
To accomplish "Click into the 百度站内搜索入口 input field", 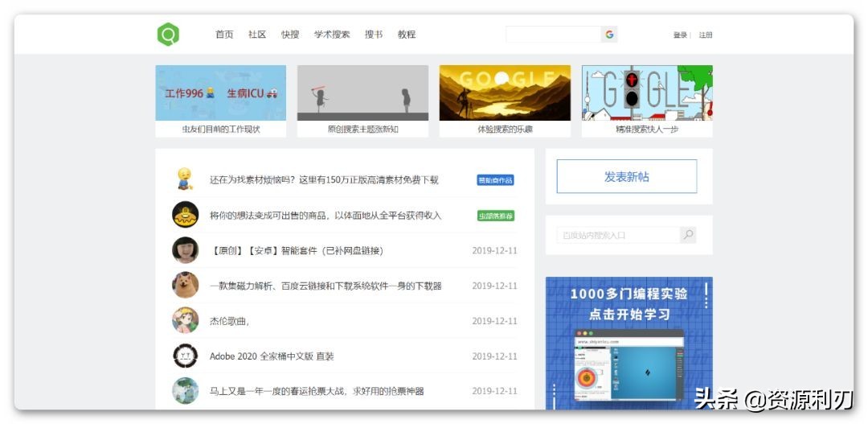I will 617,235.
